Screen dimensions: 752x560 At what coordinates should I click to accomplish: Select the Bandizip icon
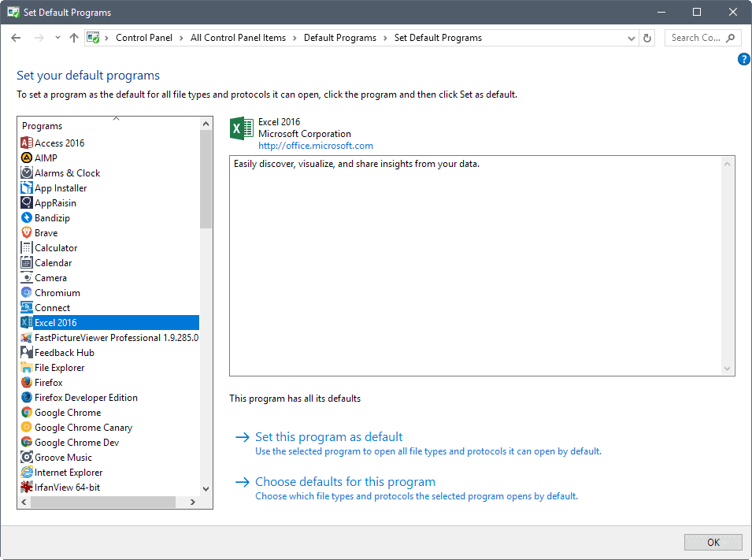click(x=27, y=217)
